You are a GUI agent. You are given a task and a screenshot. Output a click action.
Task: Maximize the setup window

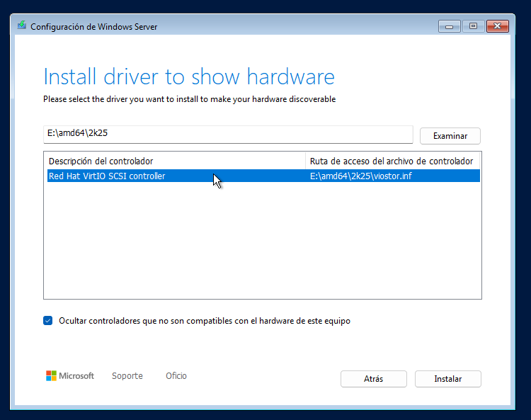[x=472, y=26]
